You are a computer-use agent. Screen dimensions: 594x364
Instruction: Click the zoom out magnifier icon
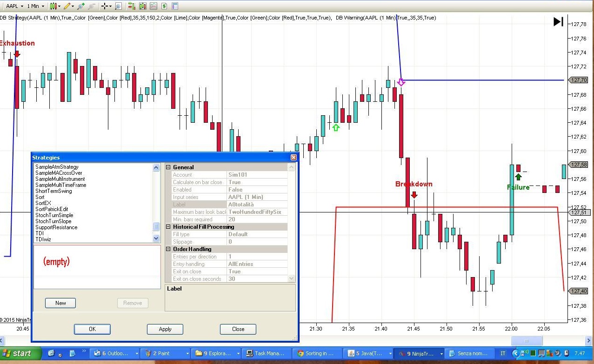click(92, 6)
